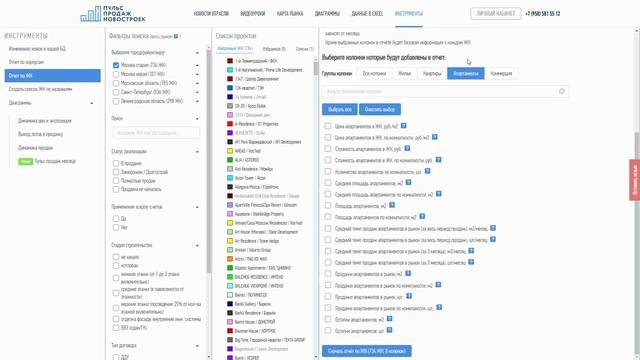Switch to the Коммерция column group
Image resolution: width=640 pixels, height=360 pixels.
[501, 73]
